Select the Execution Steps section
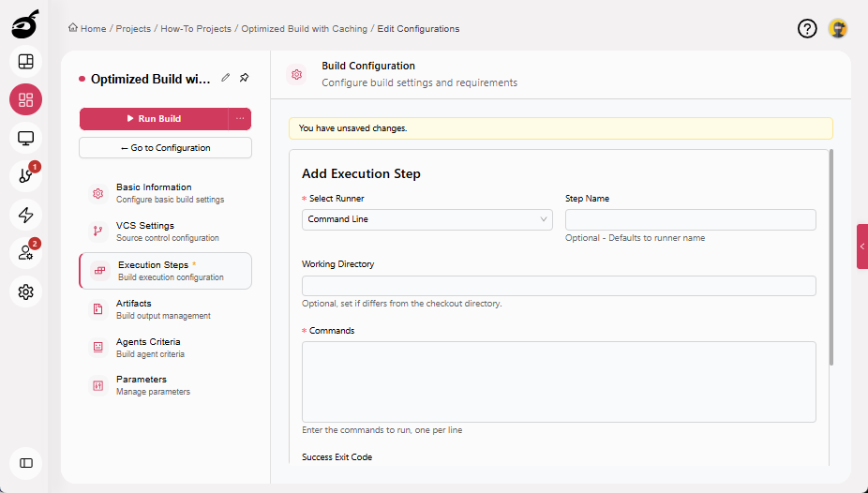This screenshot has width=868, height=493. pyautogui.click(x=165, y=271)
